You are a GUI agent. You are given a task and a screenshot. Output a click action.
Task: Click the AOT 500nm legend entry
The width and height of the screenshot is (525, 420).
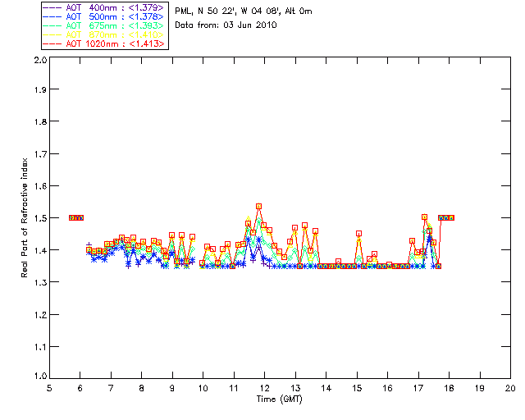coord(104,16)
